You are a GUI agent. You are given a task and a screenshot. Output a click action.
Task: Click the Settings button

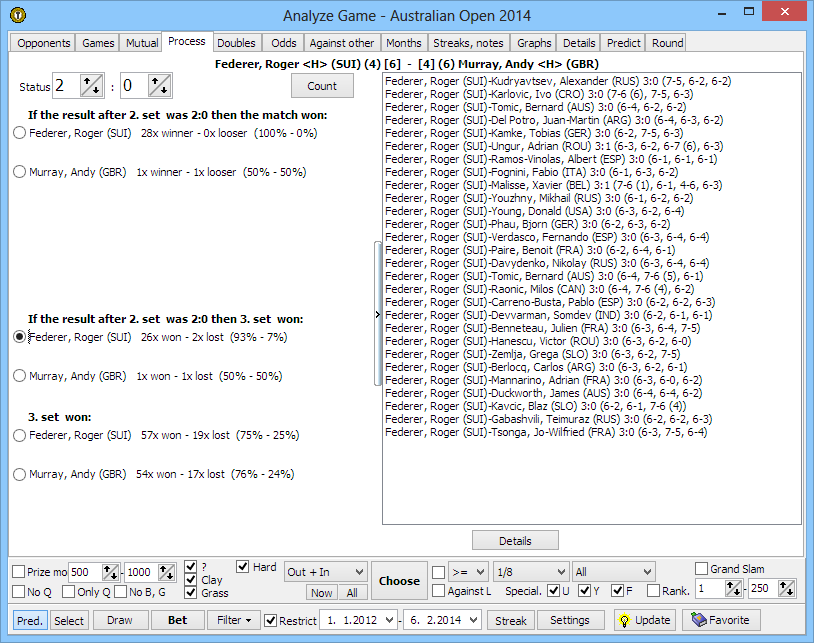pyautogui.click(x=569, y=620)
